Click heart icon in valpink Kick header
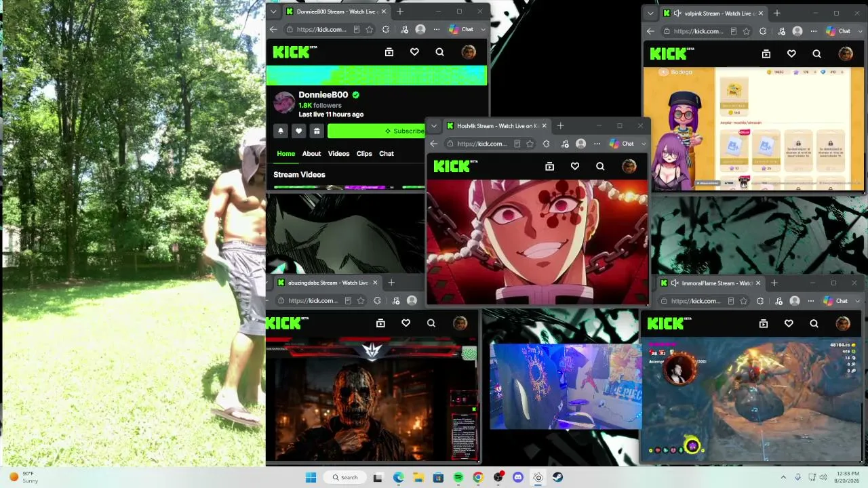868x488 pixels. point(791,54)
